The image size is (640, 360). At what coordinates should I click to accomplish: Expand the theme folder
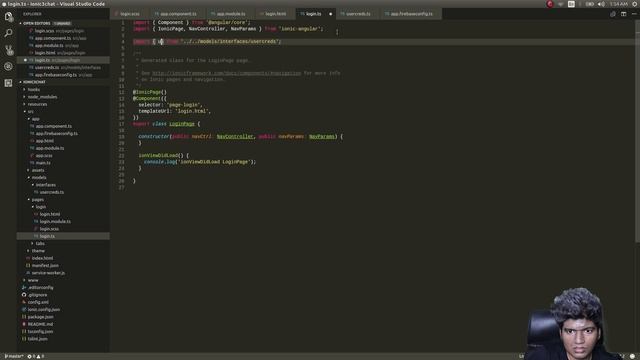point(38,251)
